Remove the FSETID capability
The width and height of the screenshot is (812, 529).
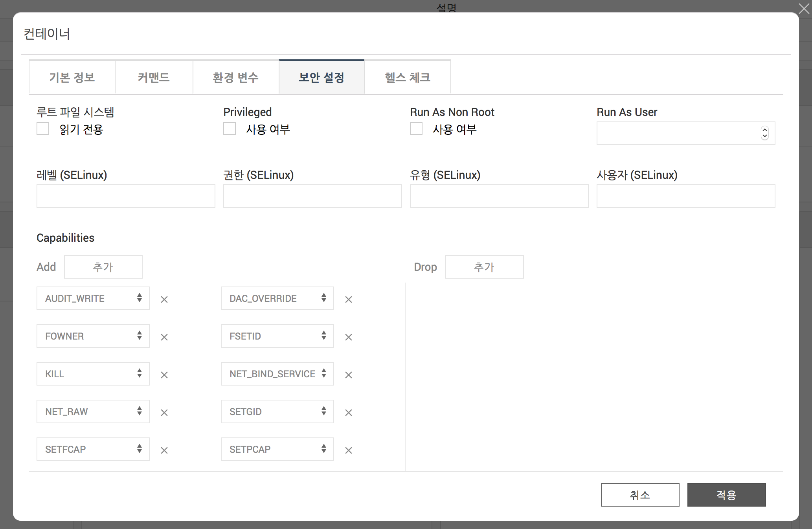pyautogui.click(x=349, y=337)
